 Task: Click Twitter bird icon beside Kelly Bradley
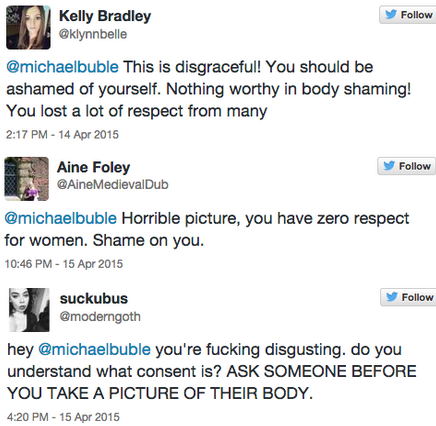[391, 14]
